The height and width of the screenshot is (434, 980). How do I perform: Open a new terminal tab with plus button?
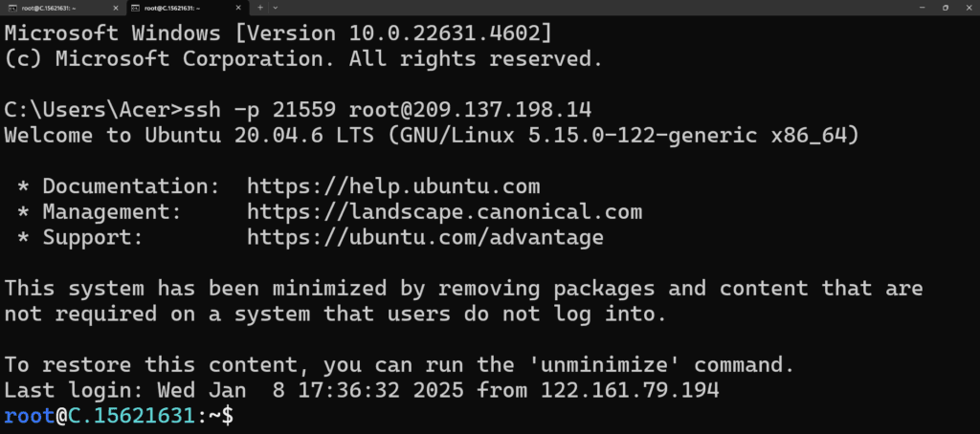pyautogui.click(x=260, y=8)
